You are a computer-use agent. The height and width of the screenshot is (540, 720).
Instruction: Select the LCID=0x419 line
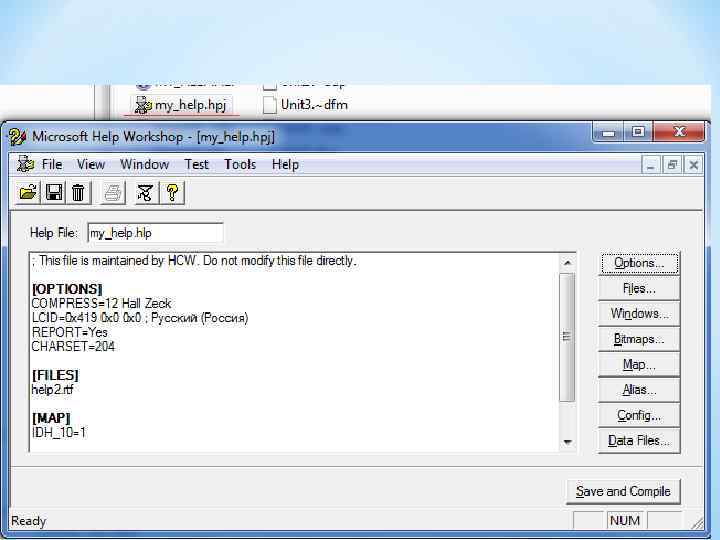tap(140, 318)
